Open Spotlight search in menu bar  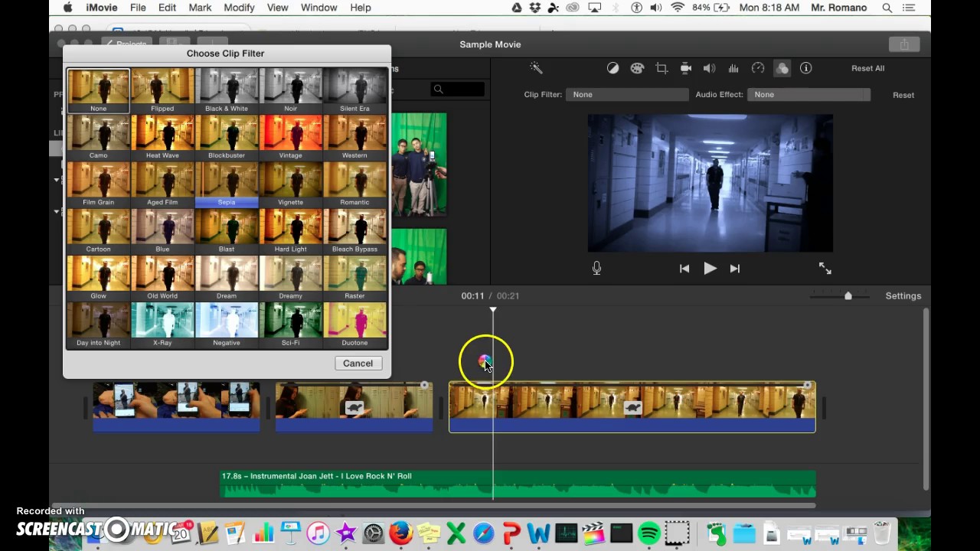point(887,8)
